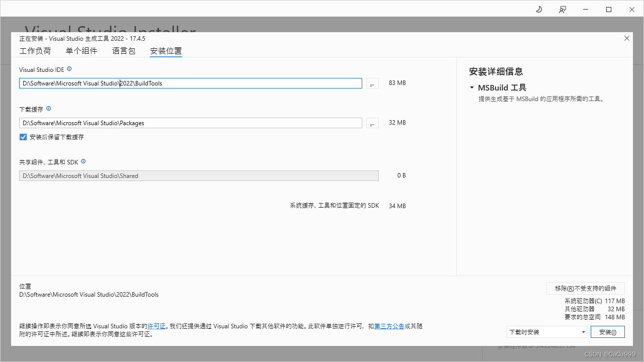Click the 要求的总空间 148 MB text
Viewport: 644px width, 362px height.
[595, 317]
